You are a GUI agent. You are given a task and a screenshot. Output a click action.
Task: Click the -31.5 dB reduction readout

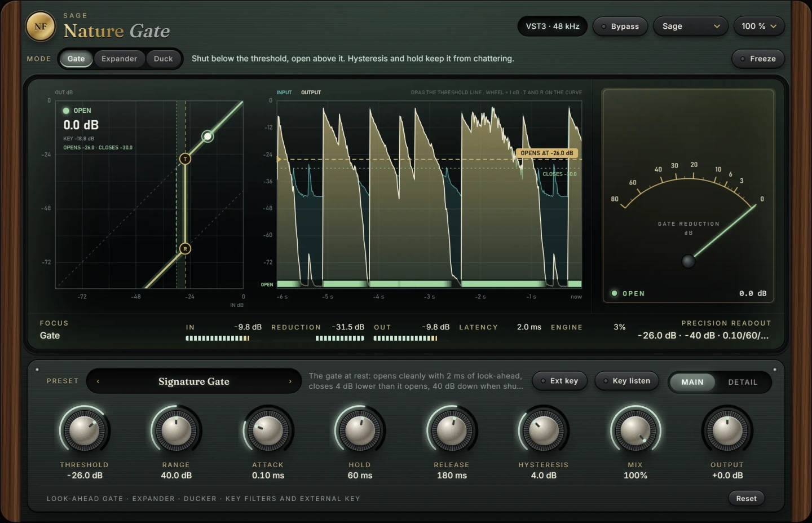tap(348, 327)
